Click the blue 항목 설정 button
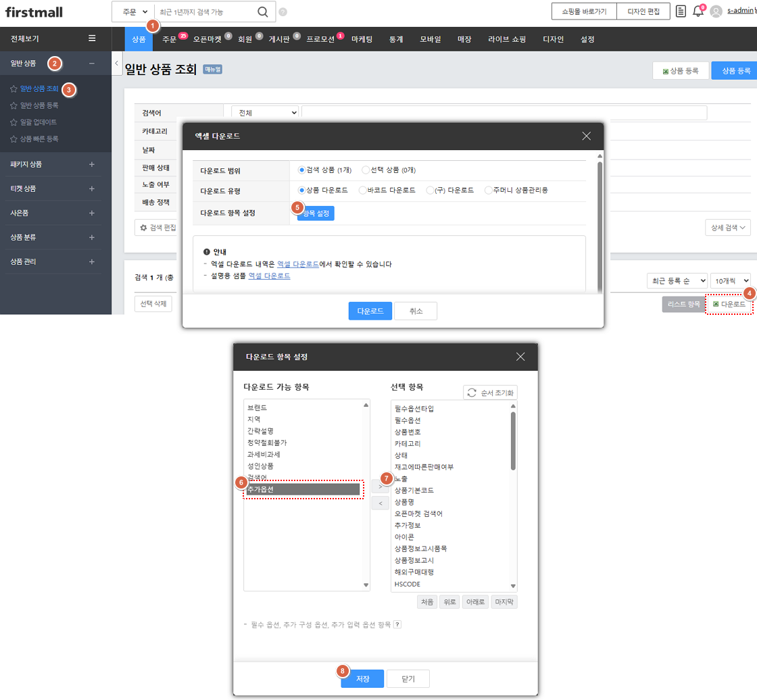The width and height of the screenshot is (757, 700). click(x=316, y=214)
